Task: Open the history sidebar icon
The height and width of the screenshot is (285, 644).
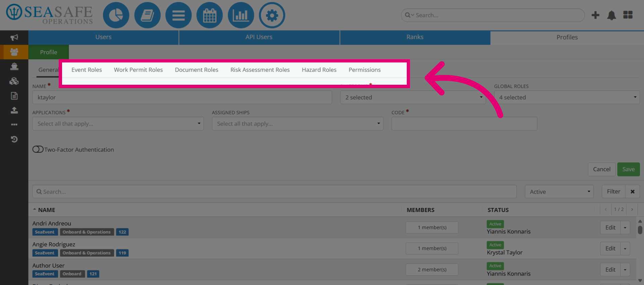Action: pos(14,139)
